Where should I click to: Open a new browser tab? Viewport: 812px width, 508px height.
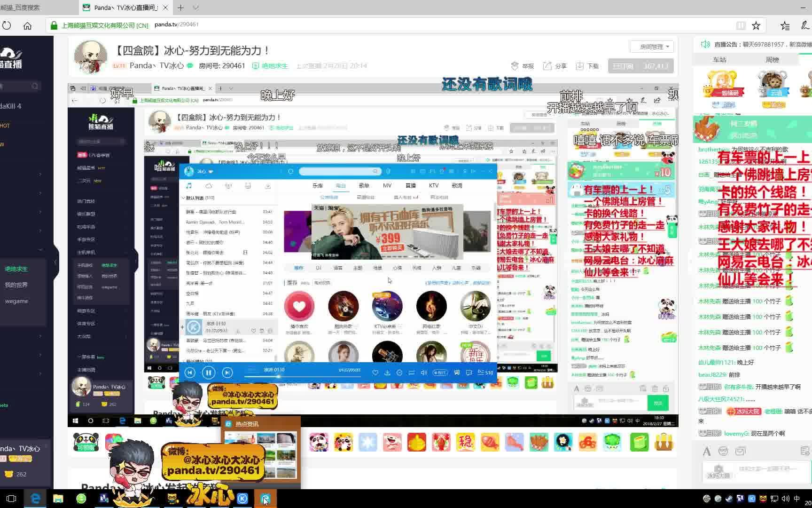pyautogui.click(x=180, y=8)
